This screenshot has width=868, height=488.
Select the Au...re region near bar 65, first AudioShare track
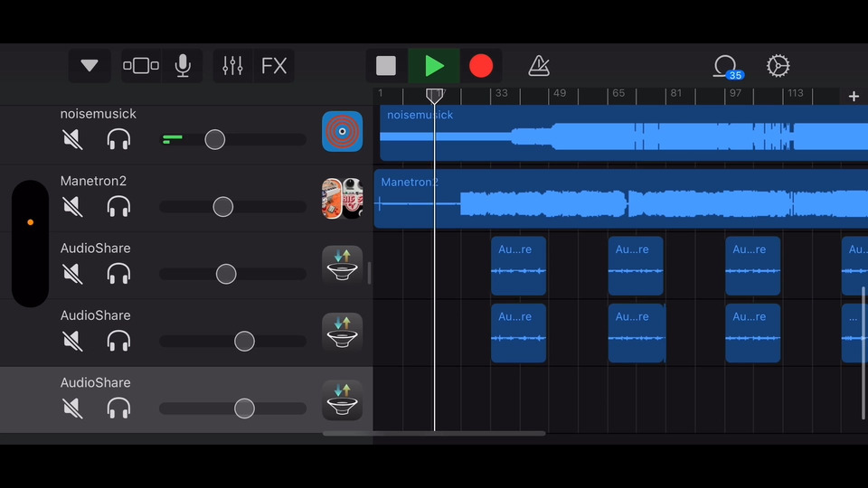[x=636, y=266]
